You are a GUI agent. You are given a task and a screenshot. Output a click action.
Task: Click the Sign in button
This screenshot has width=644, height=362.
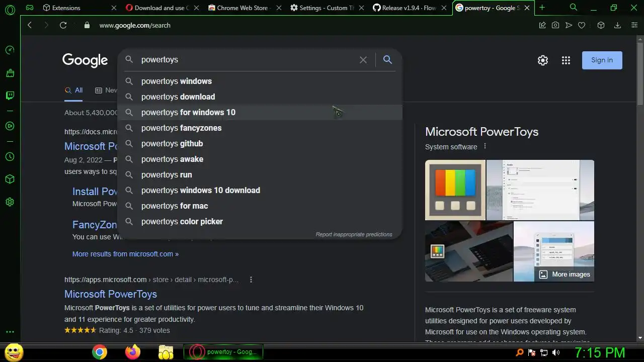pyautogui.click(x=602, y=60)
